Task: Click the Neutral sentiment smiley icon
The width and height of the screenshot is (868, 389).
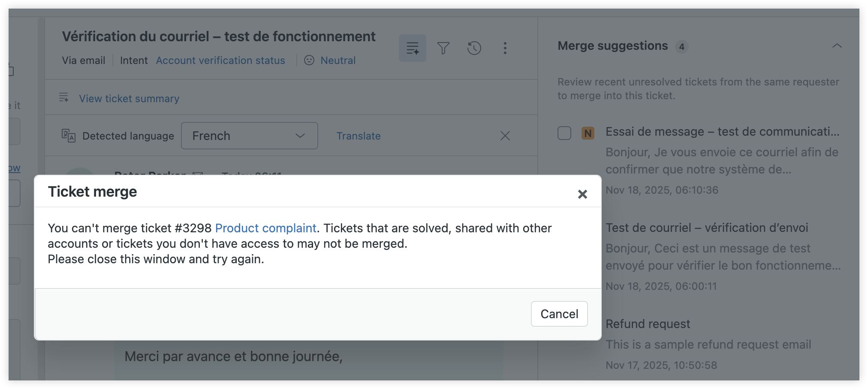Action: click(x=309, y=61)
